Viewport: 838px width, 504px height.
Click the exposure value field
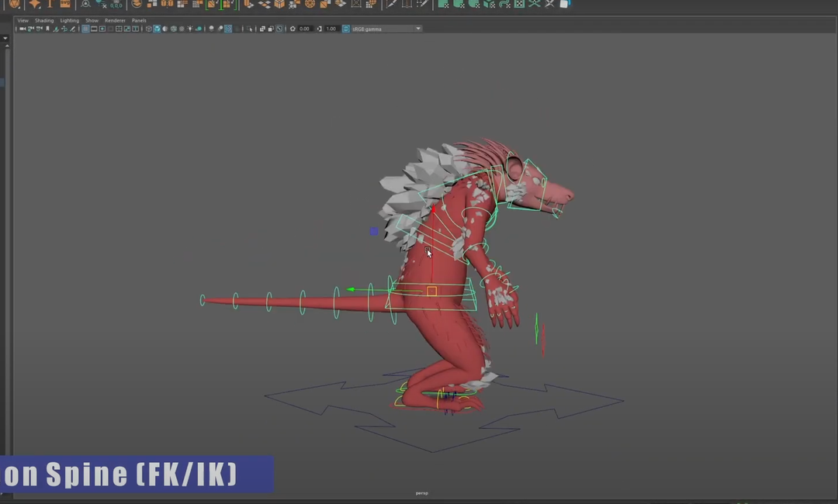point(303,29)
